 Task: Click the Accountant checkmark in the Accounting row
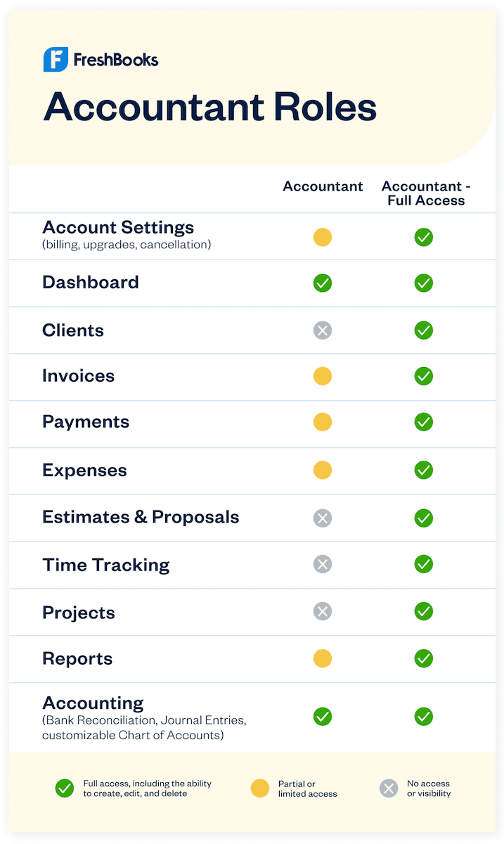323,717
